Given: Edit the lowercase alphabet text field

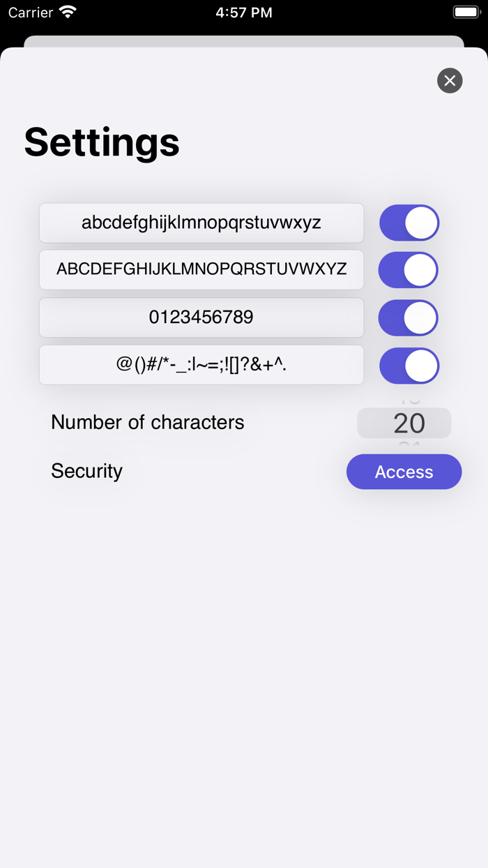Looking at the screenshot, I should [201, 223].
